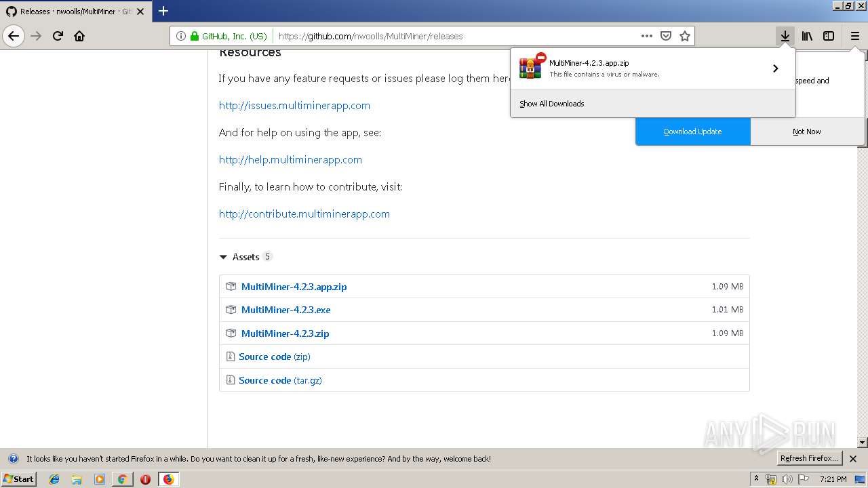The image size is (868, 488).
Task: Click package icon beside MultiMiner-4.2.3.exe
Action: point(231,310)
